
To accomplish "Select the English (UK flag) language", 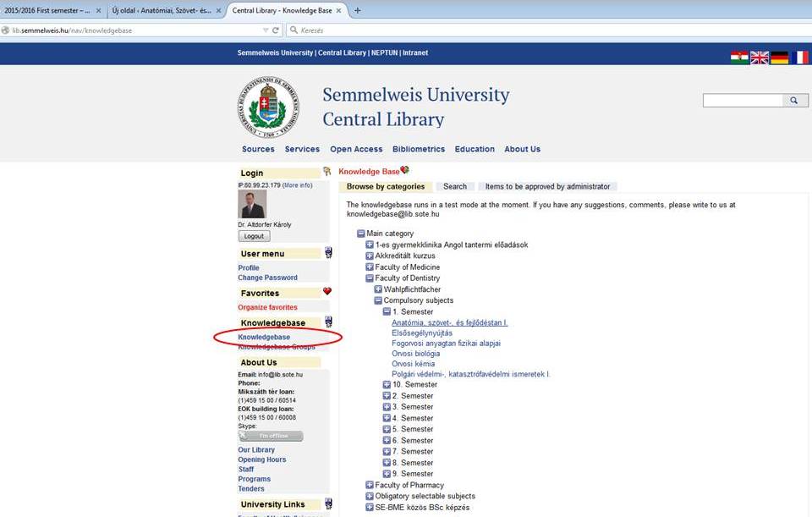I will (x=760, y=58).
